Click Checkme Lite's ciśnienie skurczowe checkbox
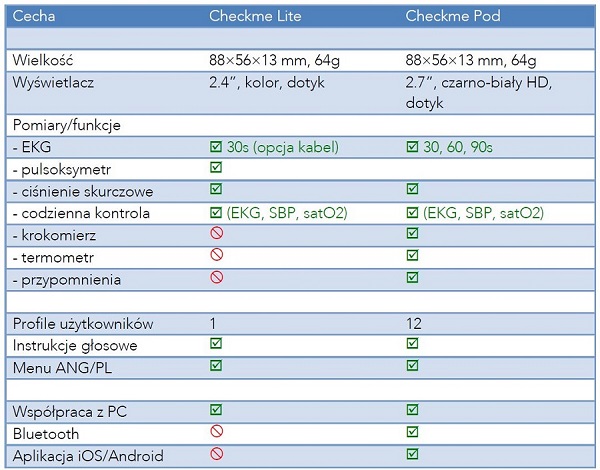 pyautogui.click(x=216, y=190)
